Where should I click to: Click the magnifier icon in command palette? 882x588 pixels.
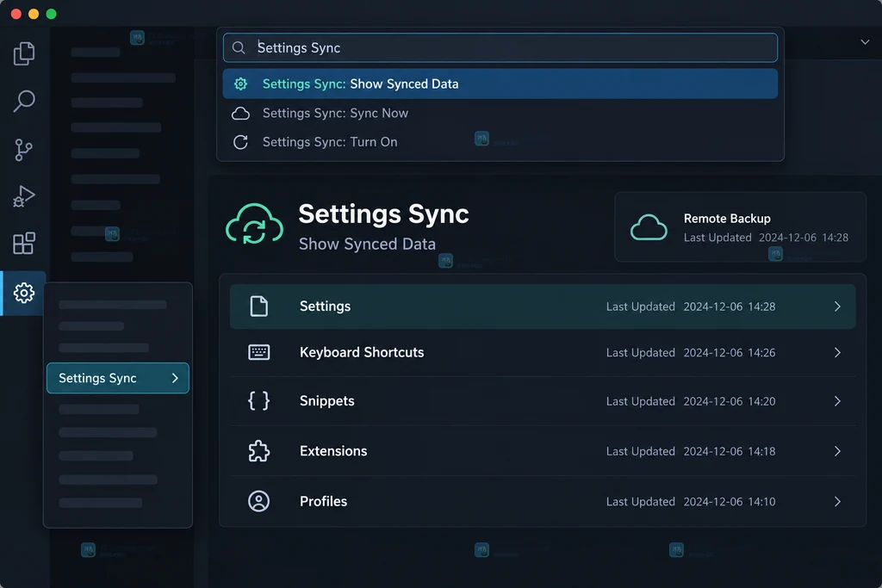click(239, 48)
